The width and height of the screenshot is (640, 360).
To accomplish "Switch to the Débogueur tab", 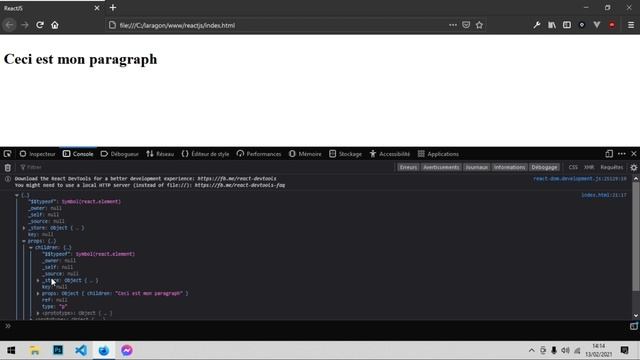I will pos(120,154).
